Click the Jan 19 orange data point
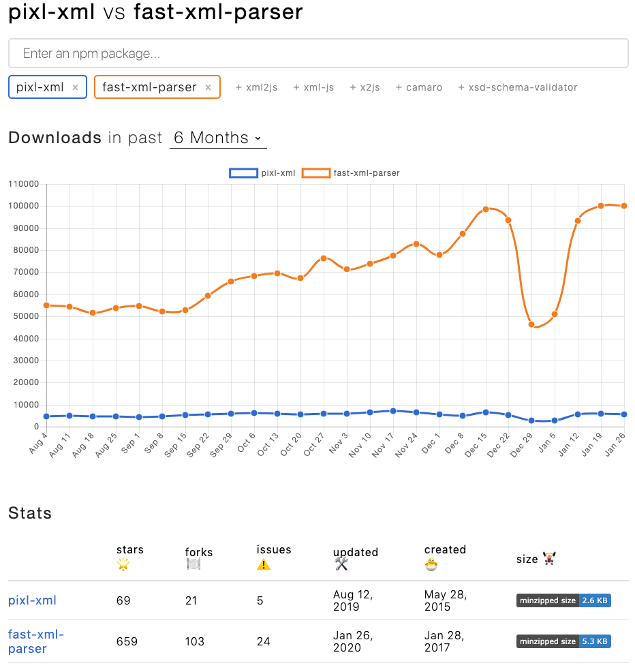Image resolution: width=635 pixels, height=672 pixels. (x=601, y=206)
